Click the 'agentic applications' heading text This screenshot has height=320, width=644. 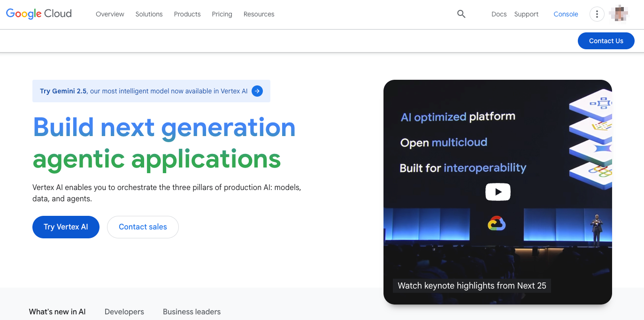pyautogui.click(x=157, y=160)
